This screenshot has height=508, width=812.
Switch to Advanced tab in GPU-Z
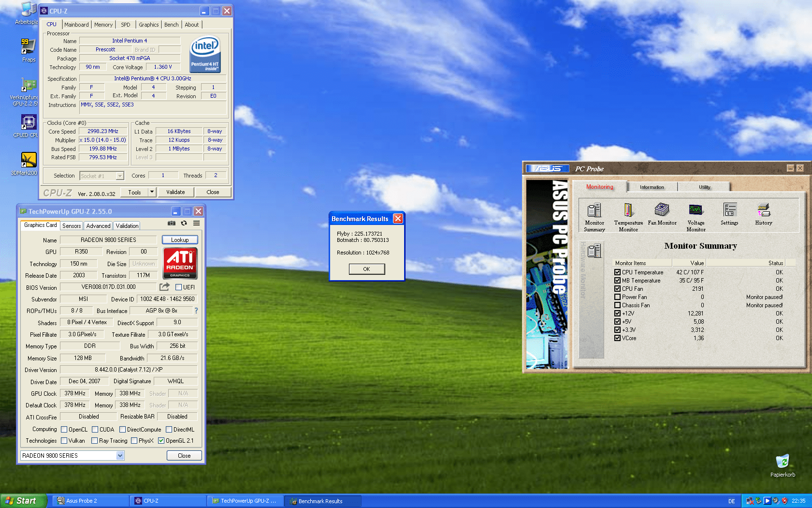click(99, 226)
